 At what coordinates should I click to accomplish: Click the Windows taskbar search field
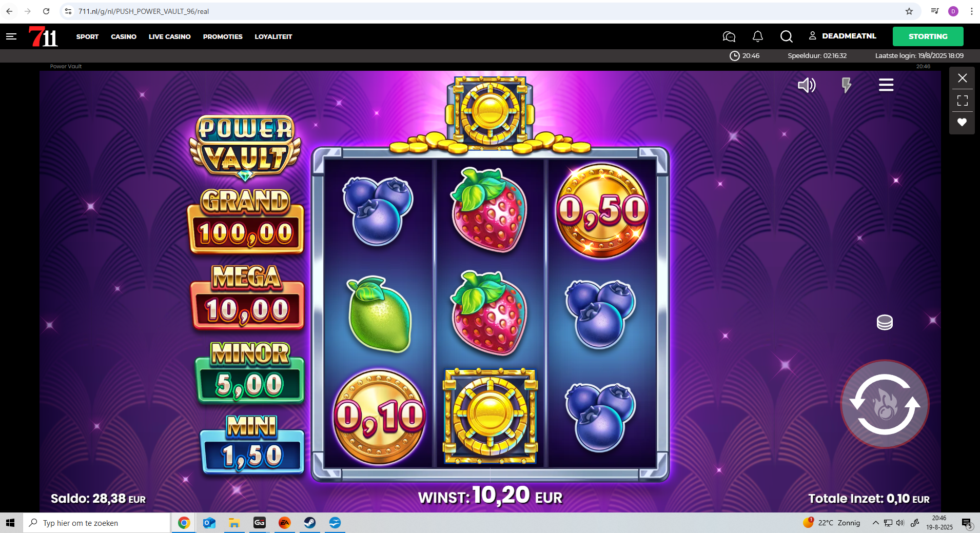coord(96,523)
